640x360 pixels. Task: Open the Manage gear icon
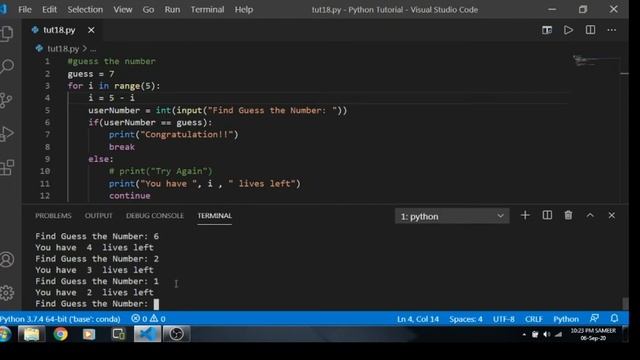[7, 293]
